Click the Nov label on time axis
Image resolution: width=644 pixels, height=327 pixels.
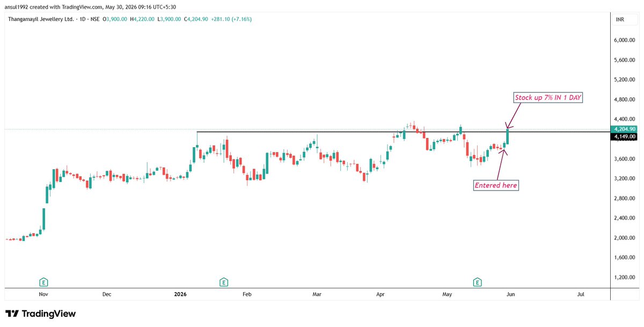[44, 294]
